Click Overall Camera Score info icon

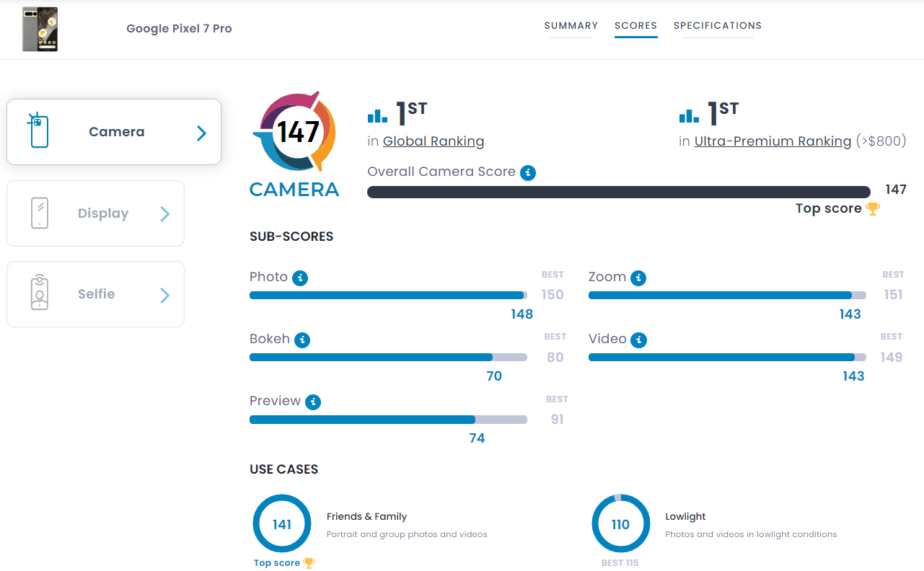(528, 172)
